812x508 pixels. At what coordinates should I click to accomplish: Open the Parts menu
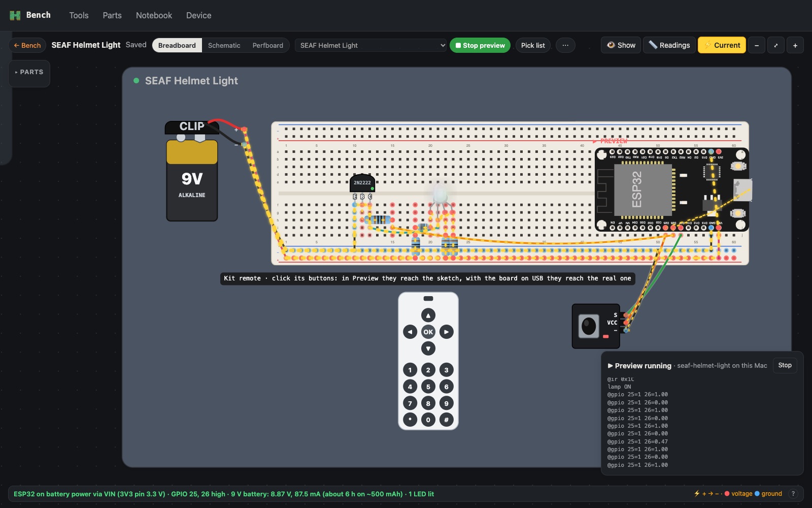[112, 15]
